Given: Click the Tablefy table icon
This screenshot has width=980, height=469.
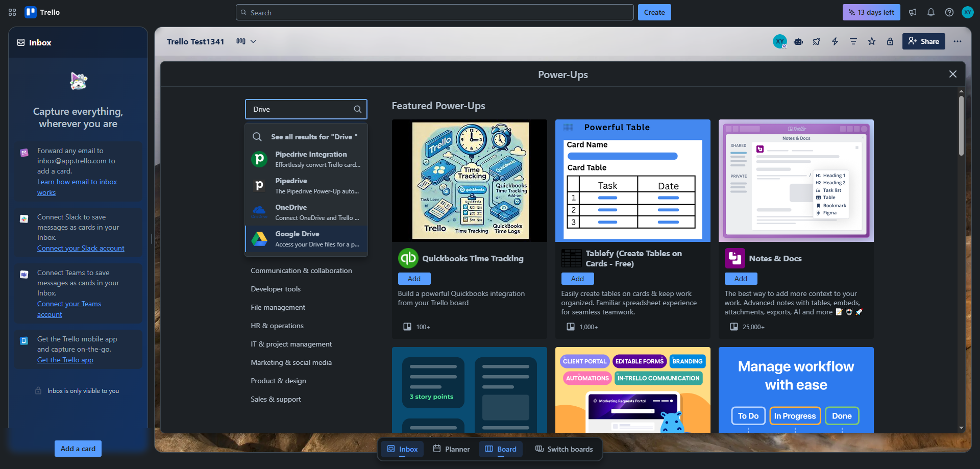Looking at the screenshot, I should click(x=572, y=258).
